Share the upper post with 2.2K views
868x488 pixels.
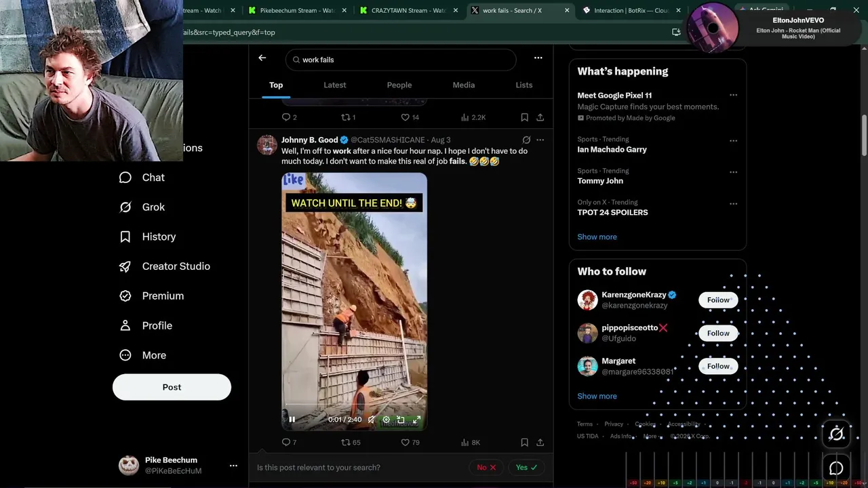click(540, 117)
